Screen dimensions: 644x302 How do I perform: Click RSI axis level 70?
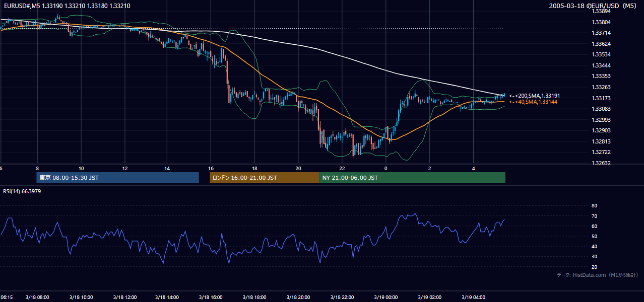point(595,216)
